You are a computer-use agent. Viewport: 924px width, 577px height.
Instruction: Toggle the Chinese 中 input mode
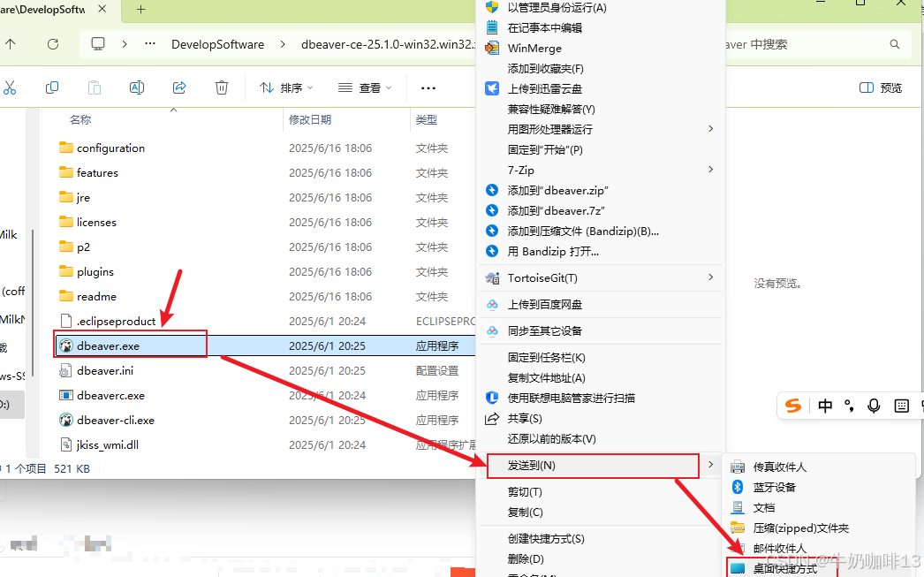click(x=825, y=406)
